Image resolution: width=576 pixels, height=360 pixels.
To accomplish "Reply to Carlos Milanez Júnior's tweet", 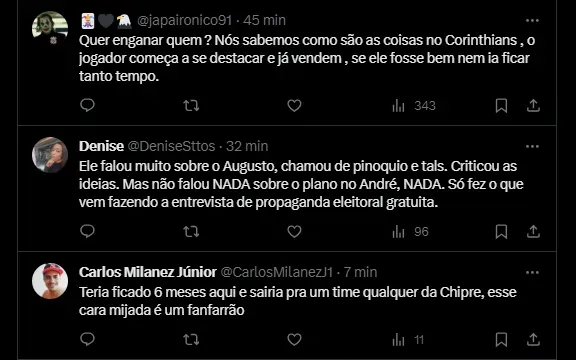I will coord(87,339).
